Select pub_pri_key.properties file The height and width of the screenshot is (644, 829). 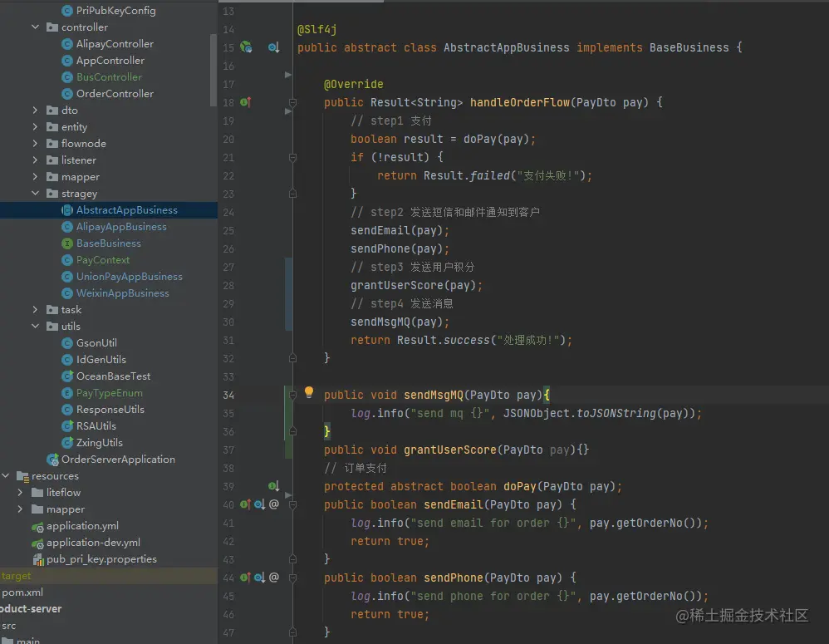coord(101,559)
